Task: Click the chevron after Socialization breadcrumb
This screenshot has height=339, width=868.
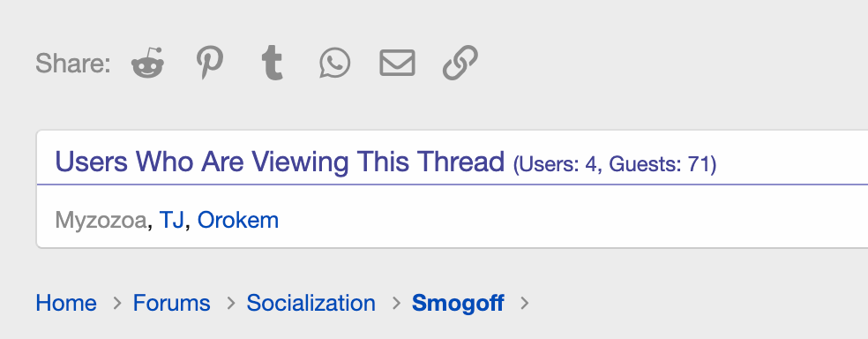Action: coord(396,303)
